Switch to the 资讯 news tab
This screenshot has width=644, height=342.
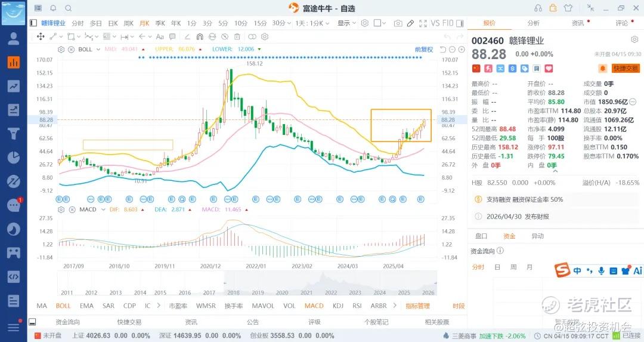[x=577, y=23]
